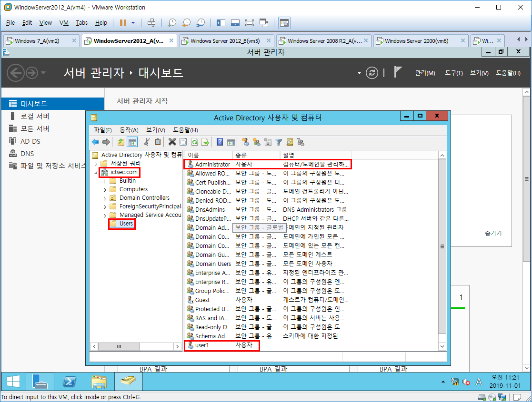532x402 pixels.
Task: Expand the Computers folder node
Action: 105,190
